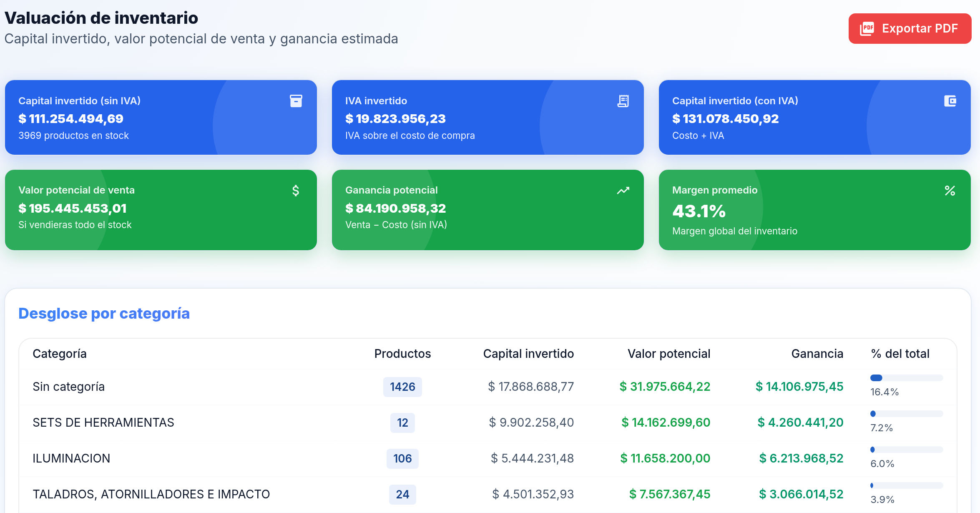Click the 43.1% margin value

pos(699,211)
